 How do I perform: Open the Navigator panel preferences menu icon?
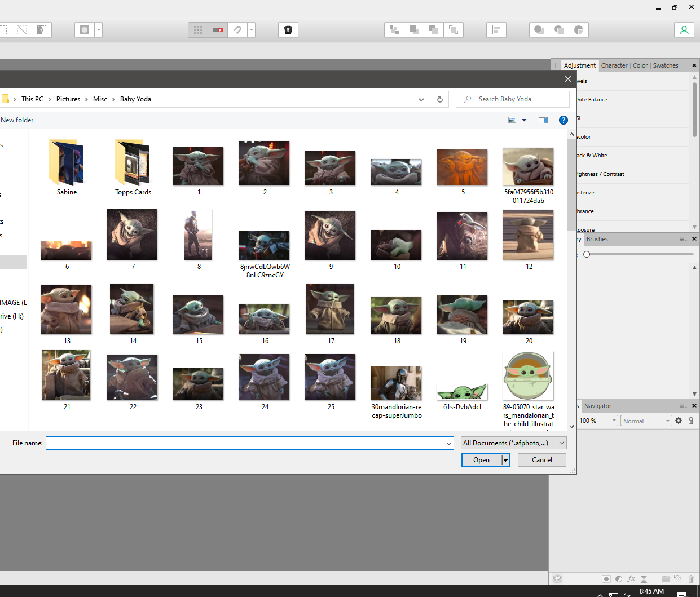(683, 406)
